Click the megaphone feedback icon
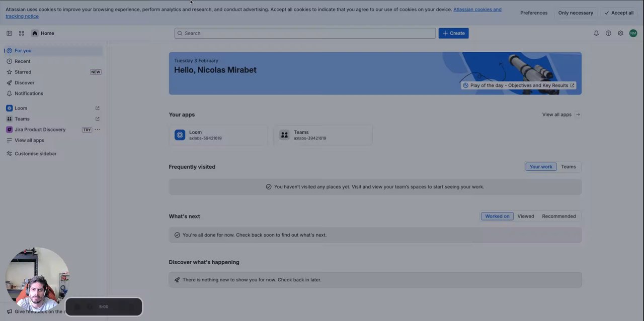Viewport: 644px width, 321px height. click(x=9, y=311)
